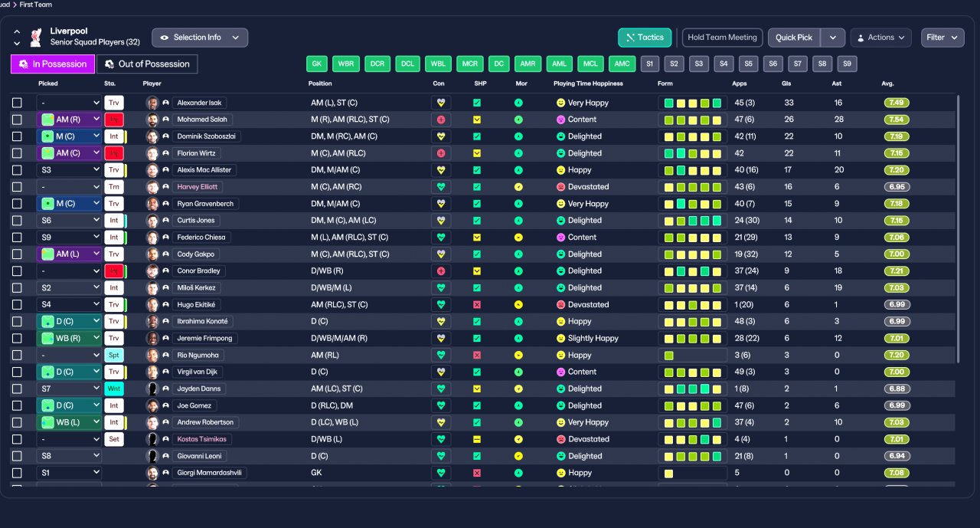
Task: Open the Tactics screen
Action: [x=645, y=38]
